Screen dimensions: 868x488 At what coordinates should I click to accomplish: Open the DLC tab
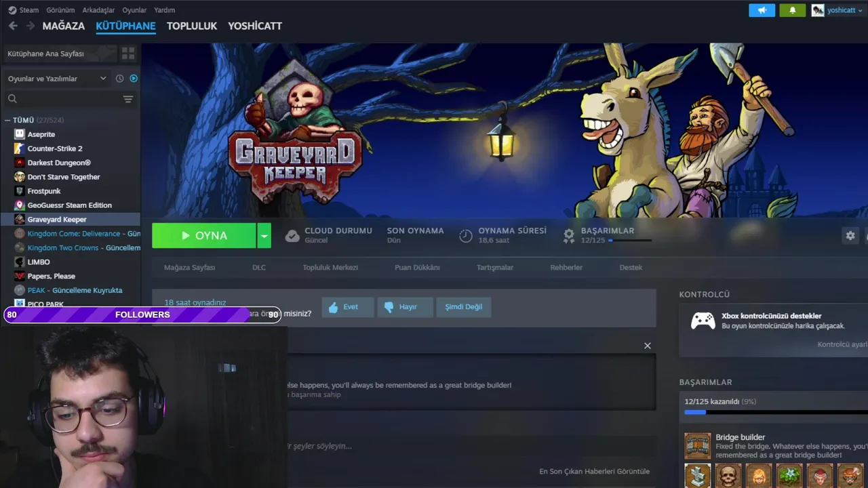click(x=259, y=267)
